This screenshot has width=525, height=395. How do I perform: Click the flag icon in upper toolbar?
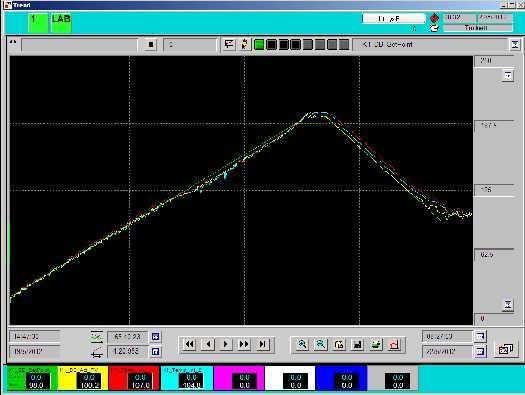(229, 44)
